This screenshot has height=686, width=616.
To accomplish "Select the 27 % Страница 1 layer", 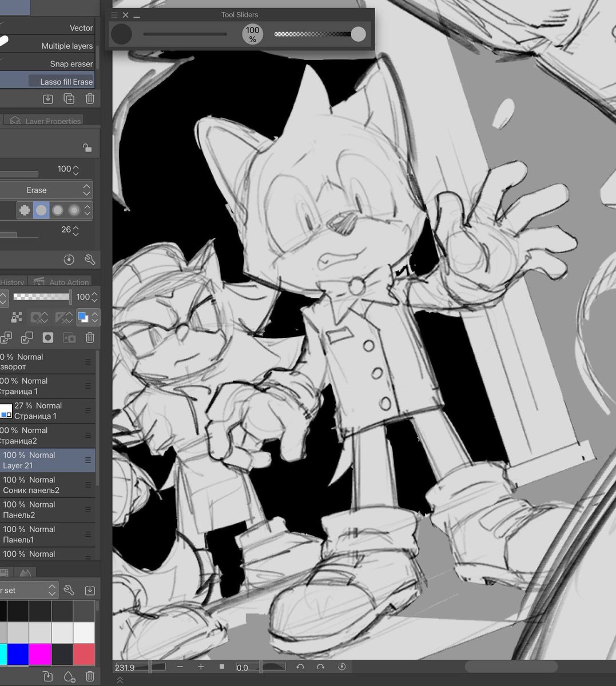I will click(47, 411).
